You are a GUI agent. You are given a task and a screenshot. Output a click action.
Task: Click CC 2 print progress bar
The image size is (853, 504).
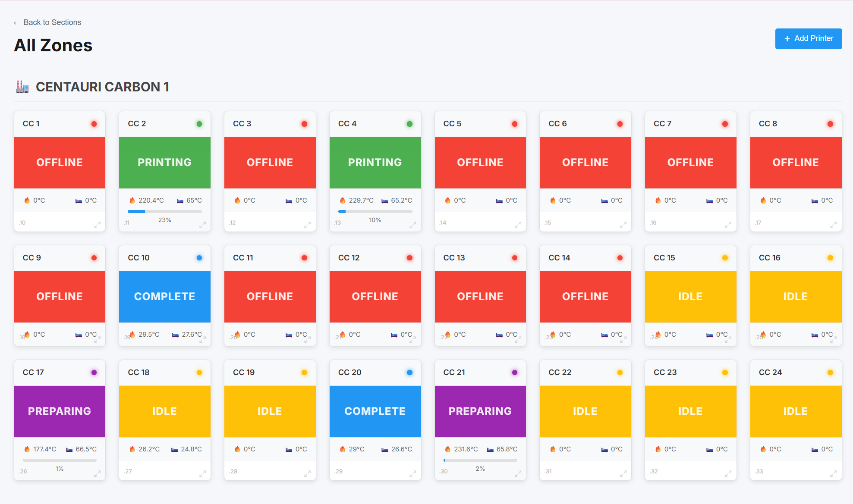coord(164,211)
